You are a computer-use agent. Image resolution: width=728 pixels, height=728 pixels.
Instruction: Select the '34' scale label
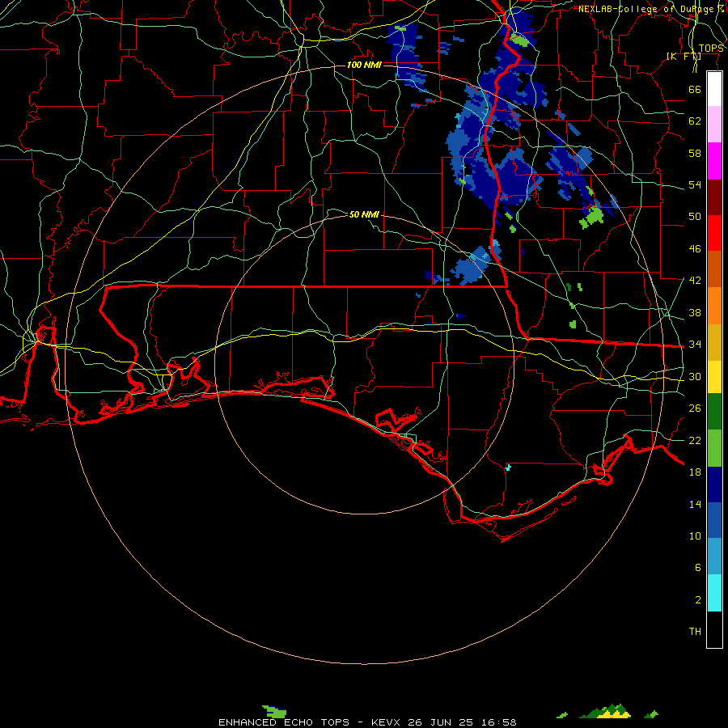[695, 345]
